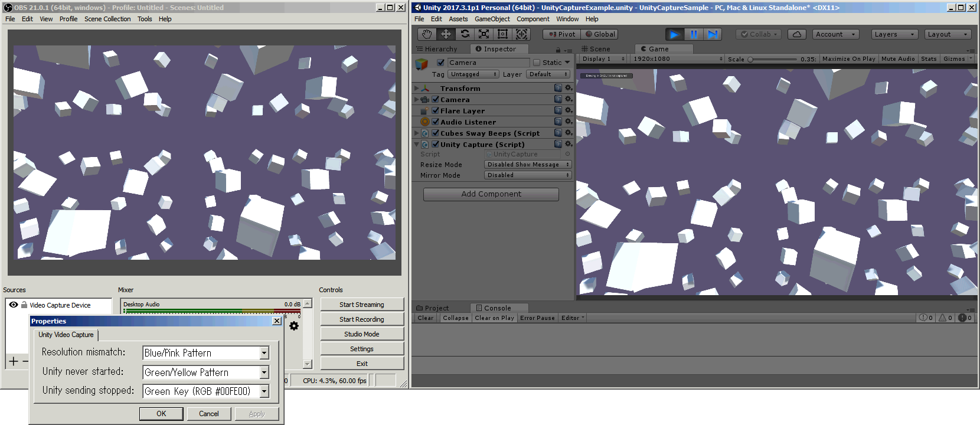Click the Camera name input field
Viewport: 980px width, 425px height.
click(488, 63)
